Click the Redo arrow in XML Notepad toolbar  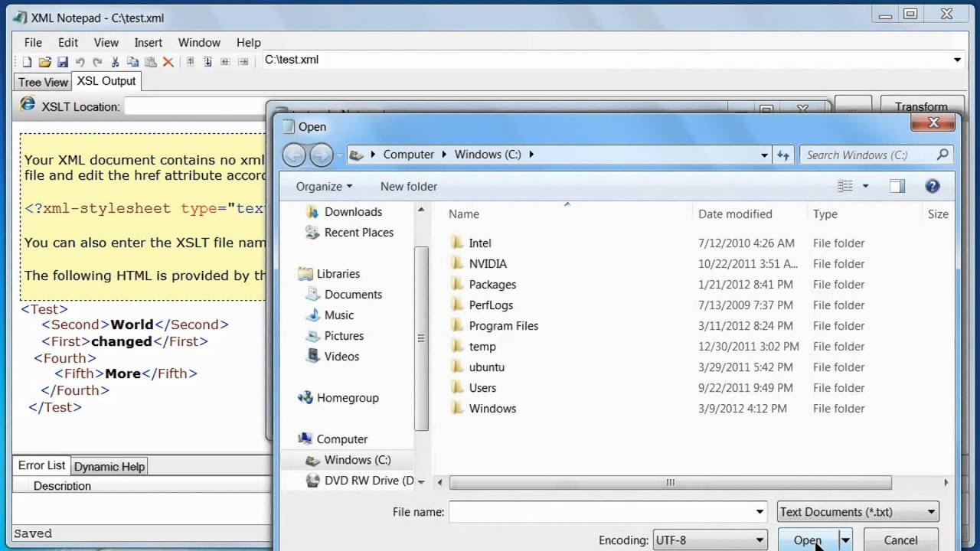tap(97, 62)
